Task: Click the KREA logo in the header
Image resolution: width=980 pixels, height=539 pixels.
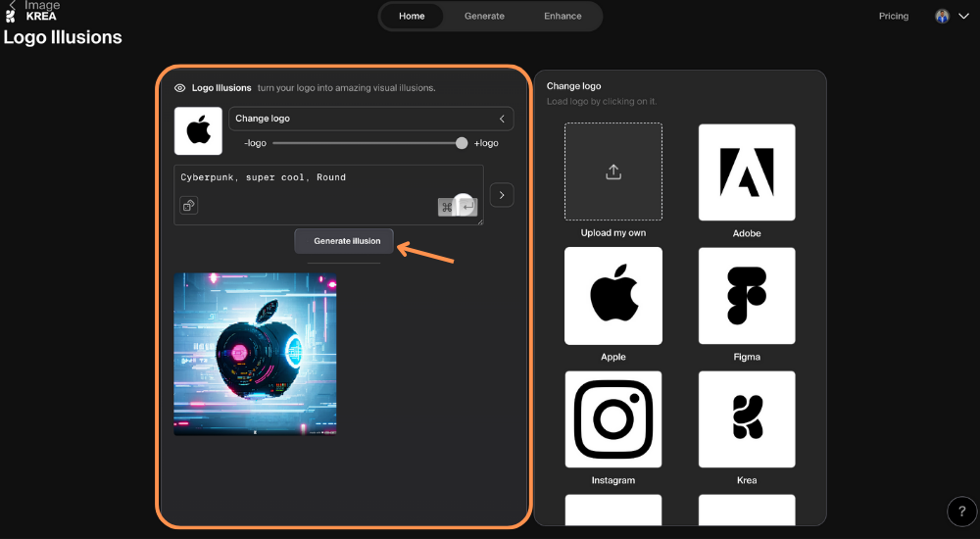Action: (x=30, y=17)
